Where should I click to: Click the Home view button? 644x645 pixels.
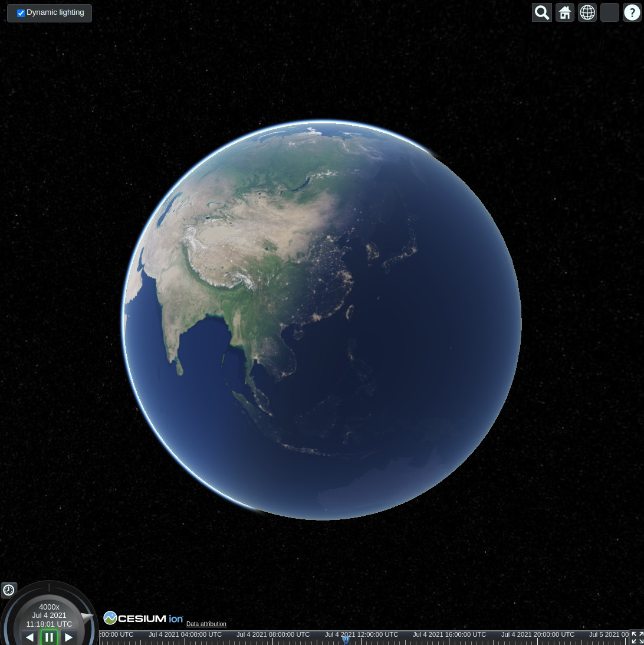[565, 12]
